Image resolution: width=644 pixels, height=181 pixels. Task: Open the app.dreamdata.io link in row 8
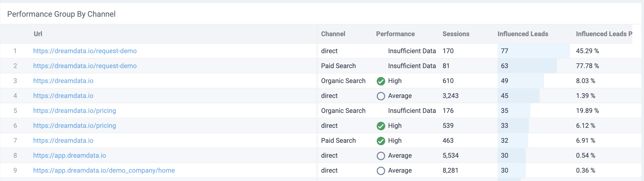69,155
